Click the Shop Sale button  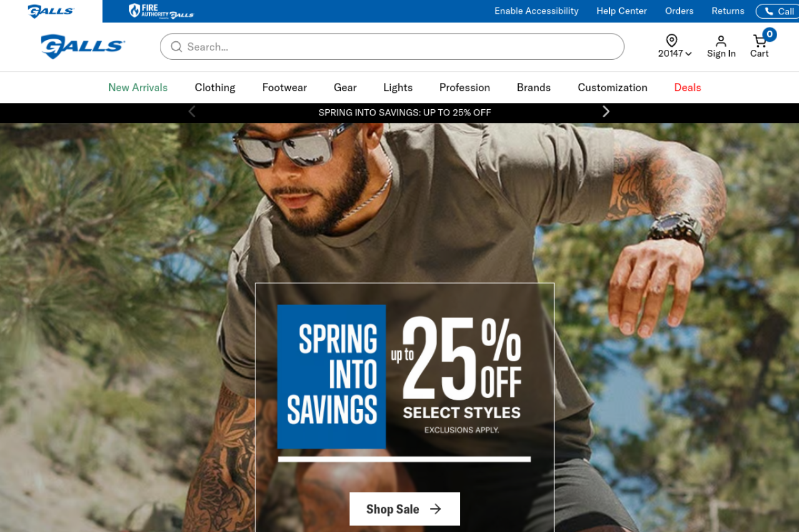coord(404,509)
